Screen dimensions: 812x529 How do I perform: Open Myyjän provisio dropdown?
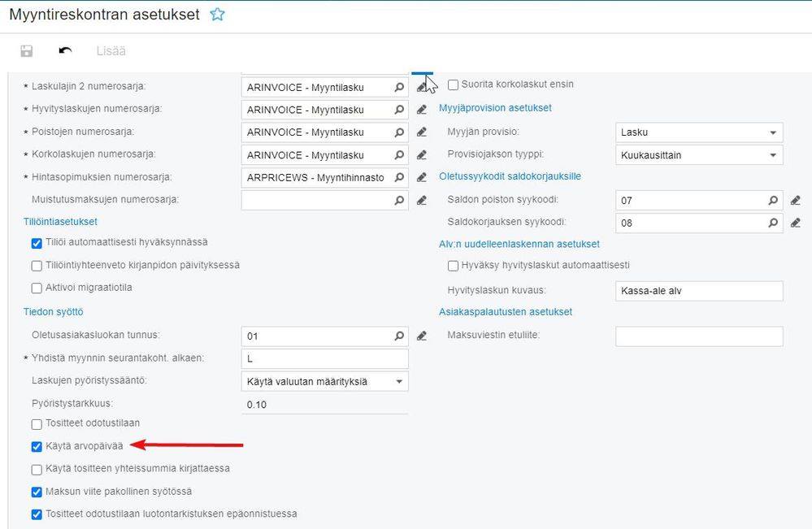point(772,132)
